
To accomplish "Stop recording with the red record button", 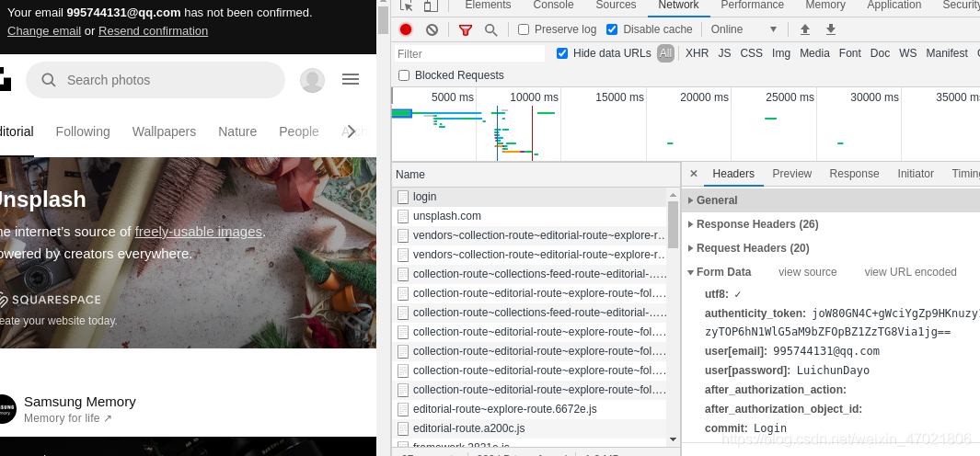I will [x=406, y=29].
